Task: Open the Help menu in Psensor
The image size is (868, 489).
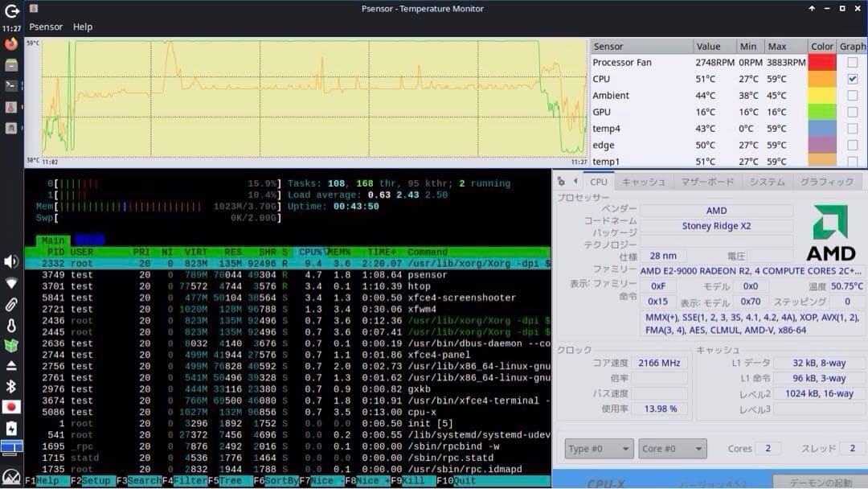Action: (83, 27)
